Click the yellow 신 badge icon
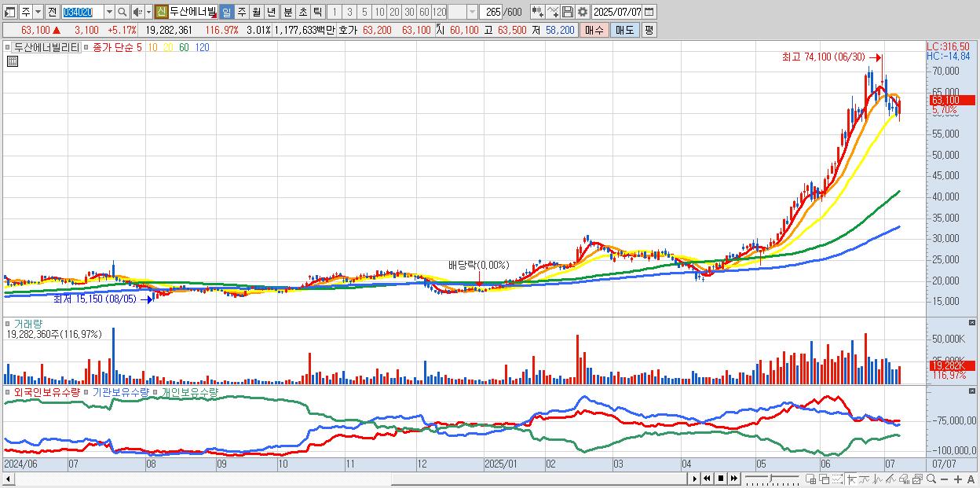980x488 pixels. click(162, 12)
